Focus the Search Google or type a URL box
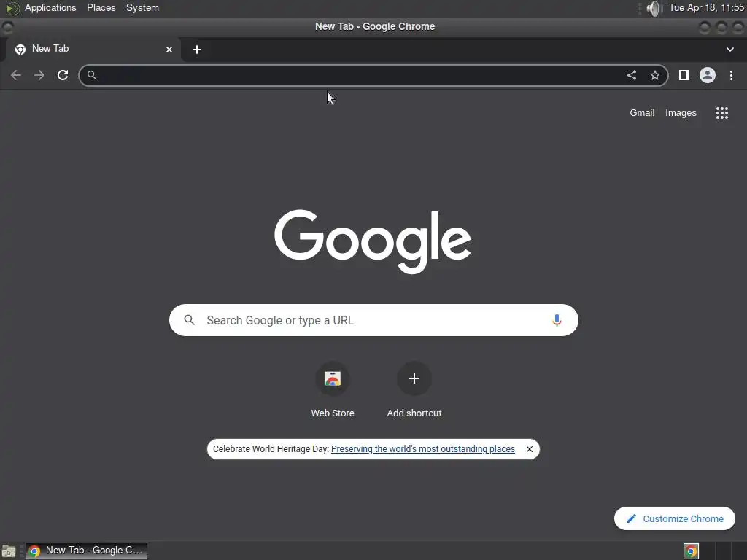 [373, 320]
